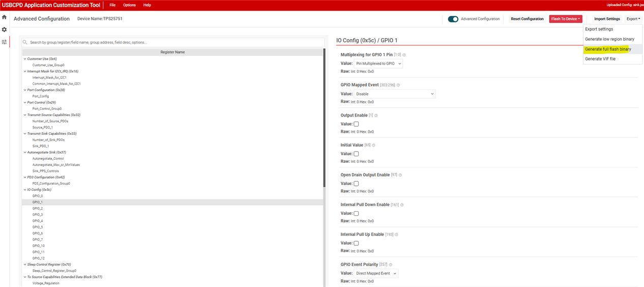Choose Generate VIF file
644x287 pixels.
(x=612, y=59)
